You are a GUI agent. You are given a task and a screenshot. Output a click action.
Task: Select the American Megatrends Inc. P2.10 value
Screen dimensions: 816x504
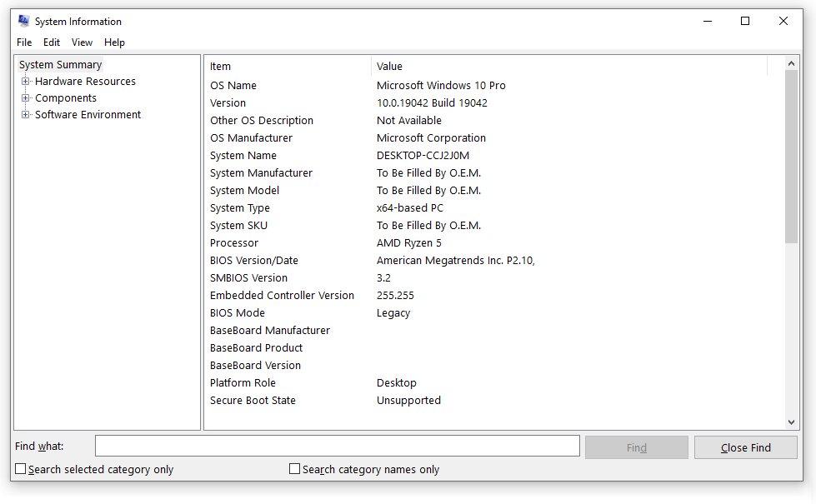click(456, 261)
